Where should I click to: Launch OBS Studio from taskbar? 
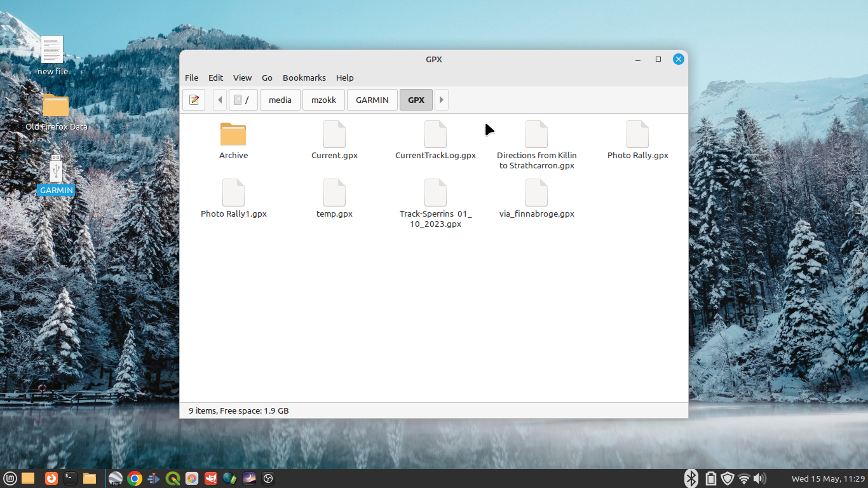(268, 478)
